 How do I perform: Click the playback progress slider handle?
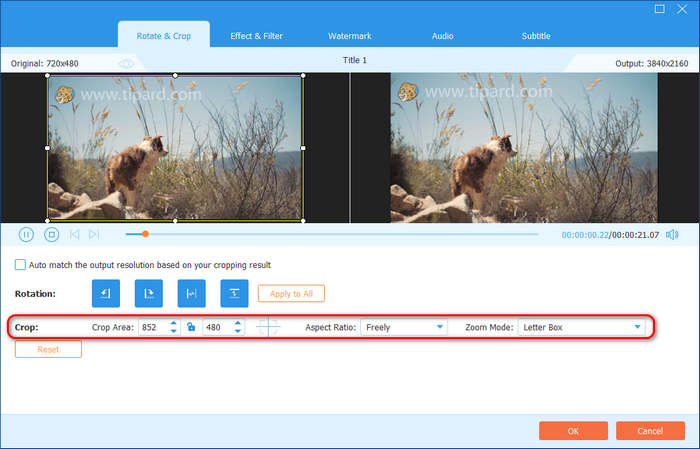click(x=145, y=234)
